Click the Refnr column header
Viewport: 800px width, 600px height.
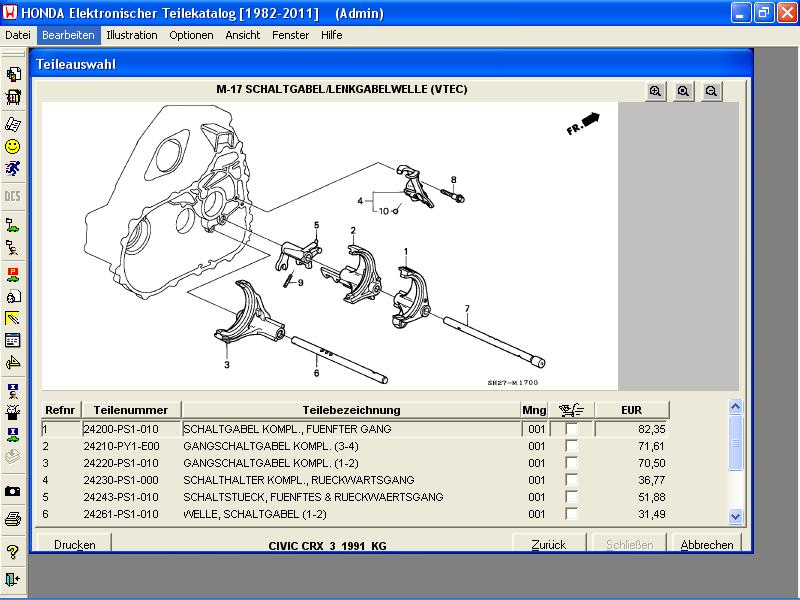(x=60, y=410)
